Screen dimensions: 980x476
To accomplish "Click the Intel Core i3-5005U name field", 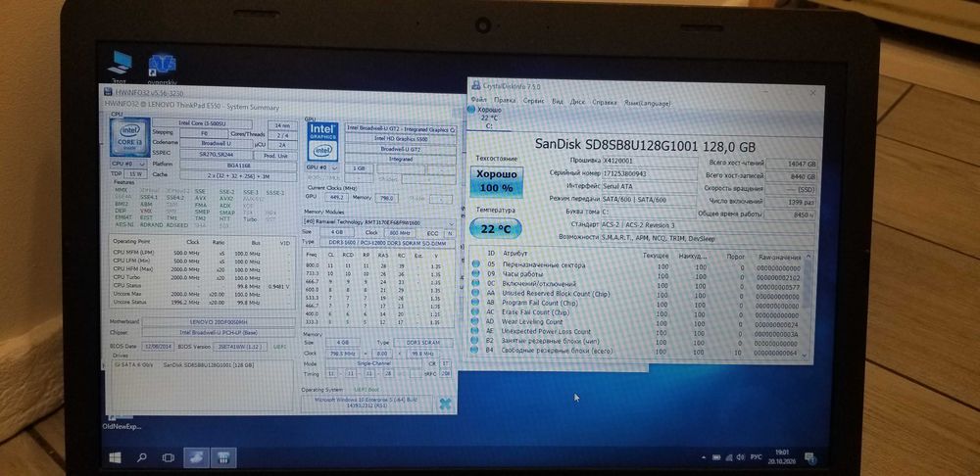I will (x=202, y=123).
